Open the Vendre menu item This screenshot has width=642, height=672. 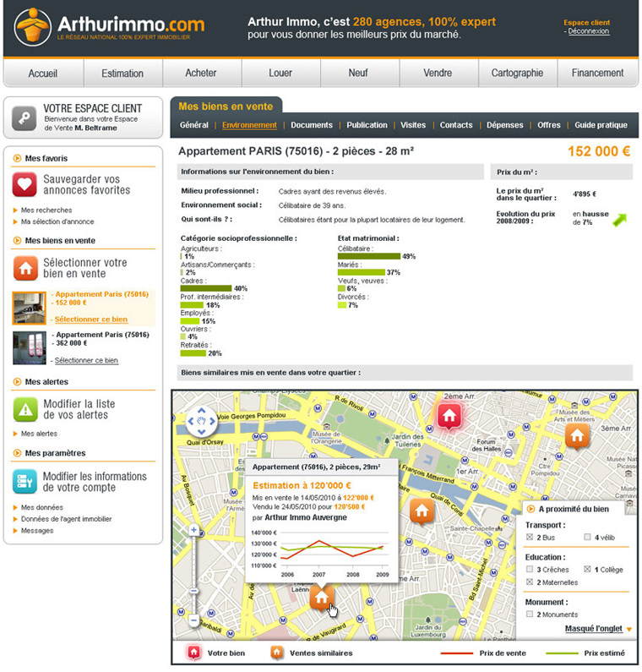click(x=438, y=74)
